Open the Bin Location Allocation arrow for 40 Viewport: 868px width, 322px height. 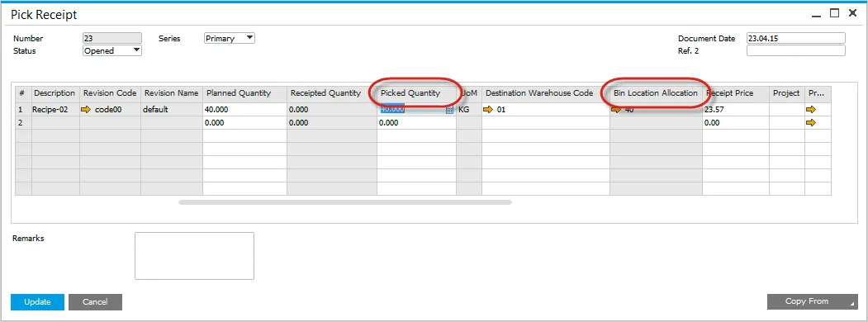pos(616,110)
